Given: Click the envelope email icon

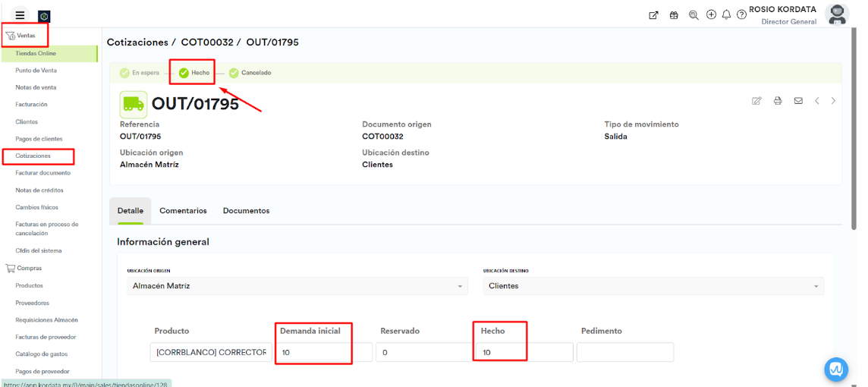Looking at the screenshot, I should pos(798,101).
